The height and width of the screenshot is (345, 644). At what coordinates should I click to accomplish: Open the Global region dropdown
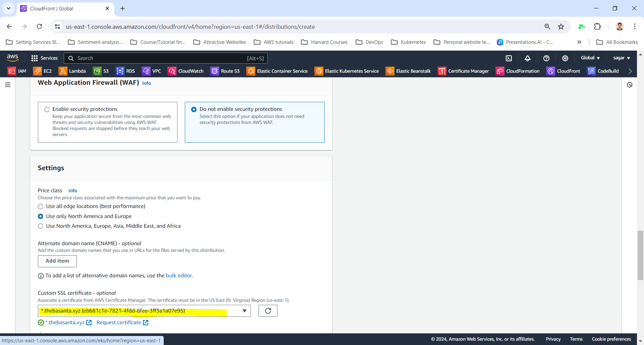point(590,58)
